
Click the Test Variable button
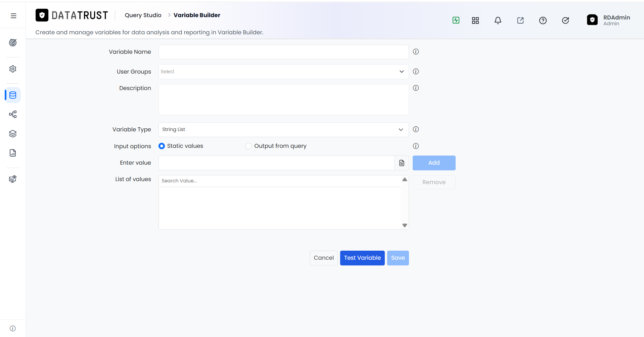362,258
